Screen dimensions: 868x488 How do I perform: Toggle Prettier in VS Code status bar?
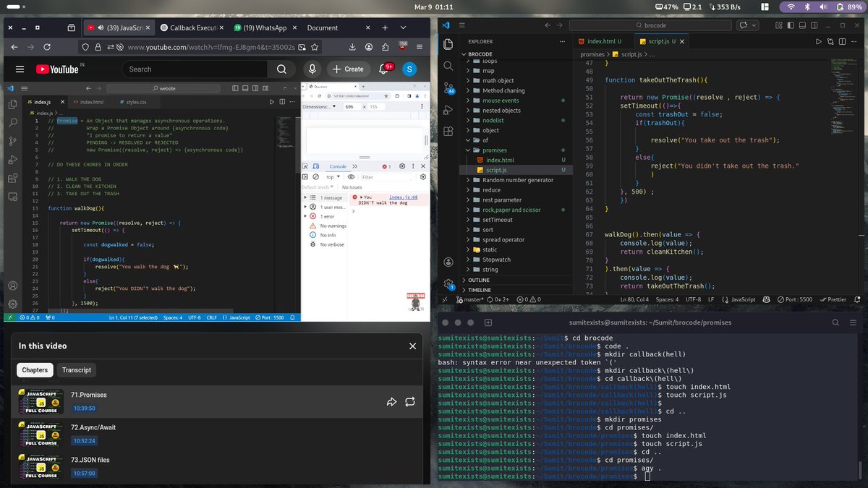point(833,299)
